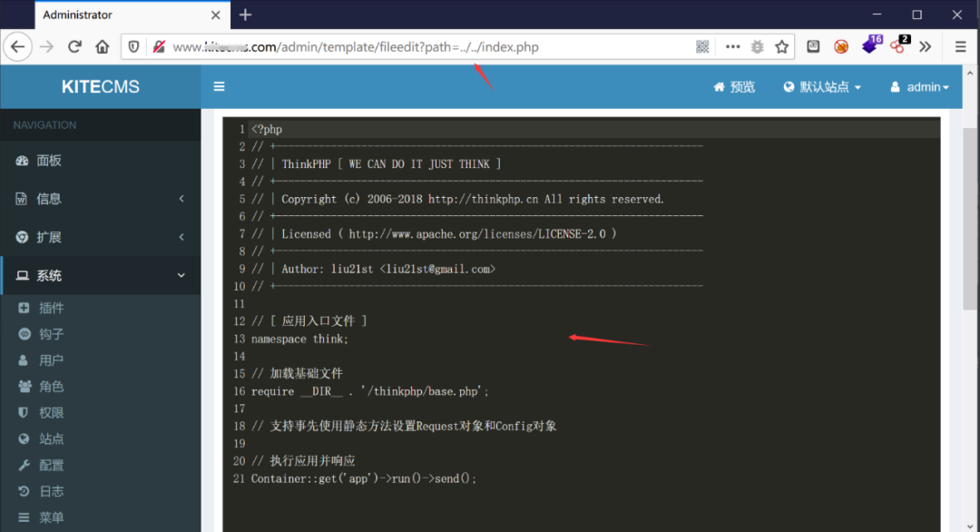Click the Copyright 2006-2018 comment line
The width and height of the screenshot is (980, 532).
click(457, 199)
